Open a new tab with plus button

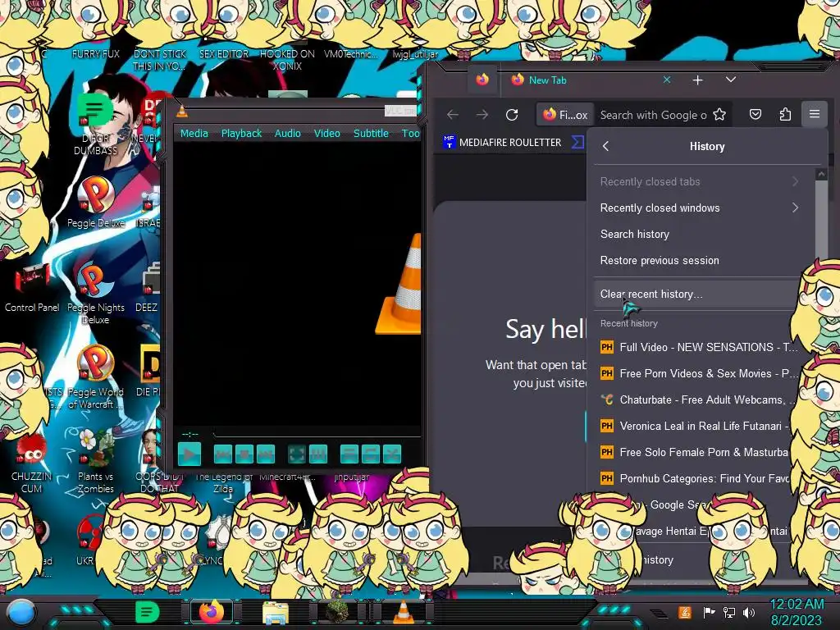697,80
